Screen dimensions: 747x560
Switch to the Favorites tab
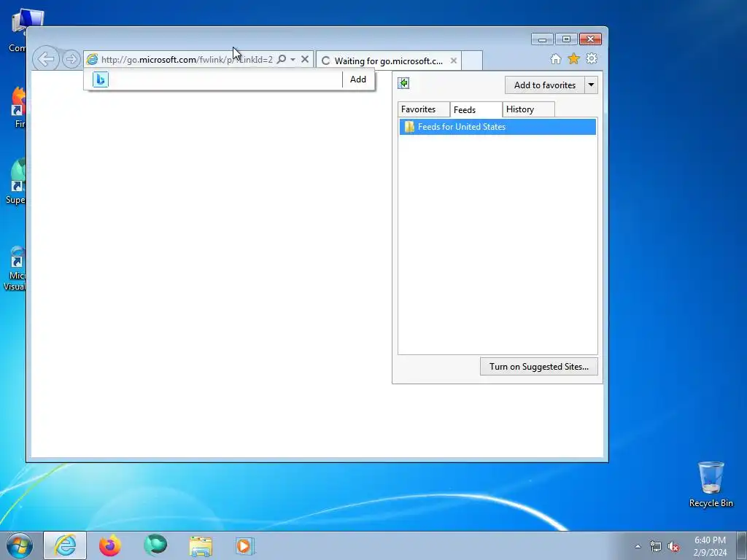tap(424, 109)
